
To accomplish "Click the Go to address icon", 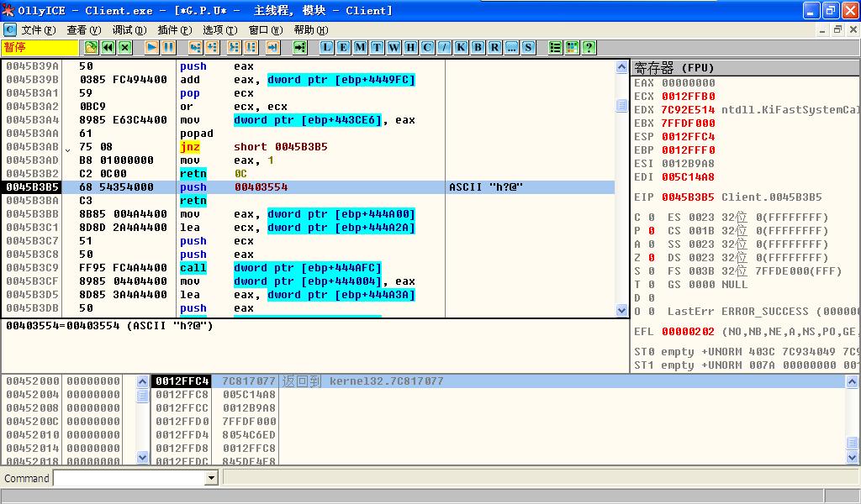I will [300, 48].
